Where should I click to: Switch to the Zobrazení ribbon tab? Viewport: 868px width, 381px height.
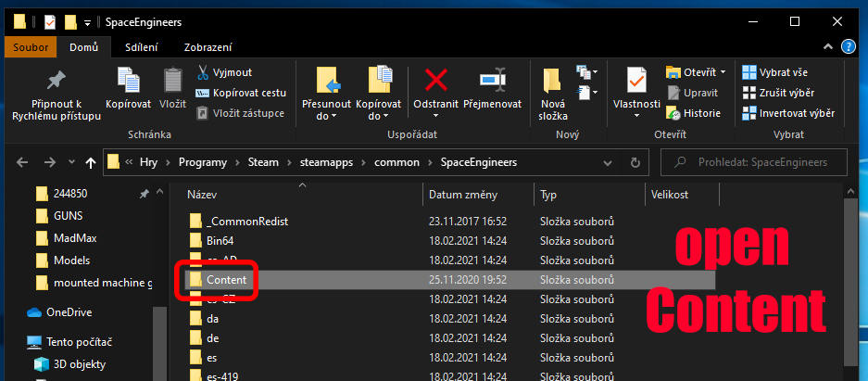click(208, 47)
